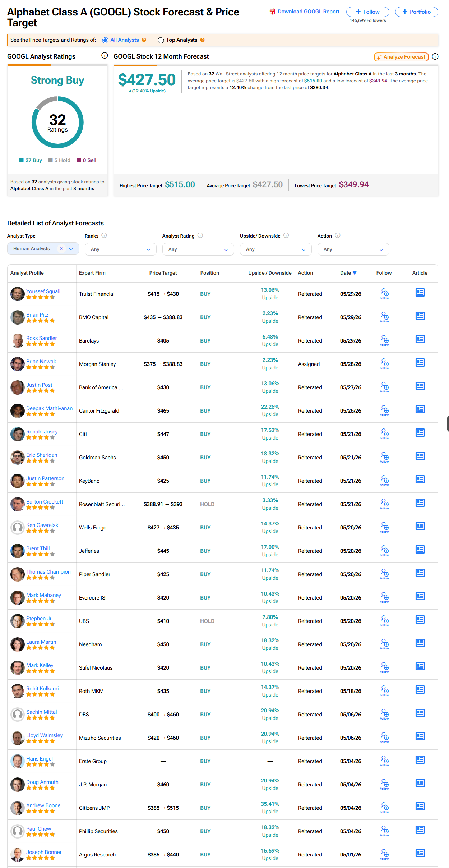Viewport: 449px width, 868px height.
Task: Click the 32 Ratings donut chart
Action: tap(57, 122)
